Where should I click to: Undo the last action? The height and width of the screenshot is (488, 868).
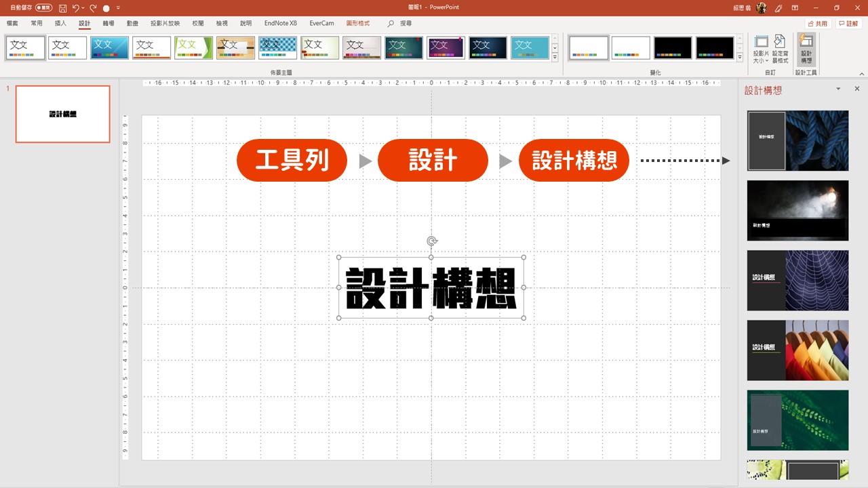(76, 8)
